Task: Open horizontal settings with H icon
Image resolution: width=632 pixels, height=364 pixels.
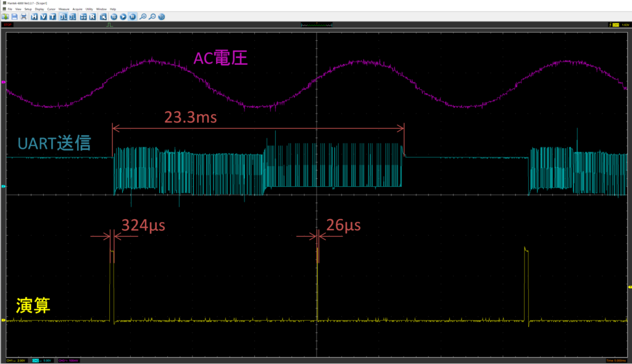Action: (34, 17)
